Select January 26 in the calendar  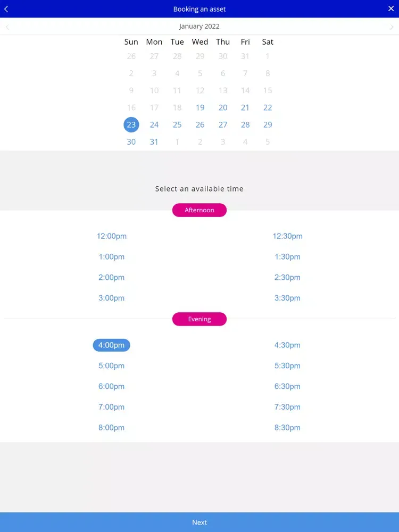coord(200,124)
